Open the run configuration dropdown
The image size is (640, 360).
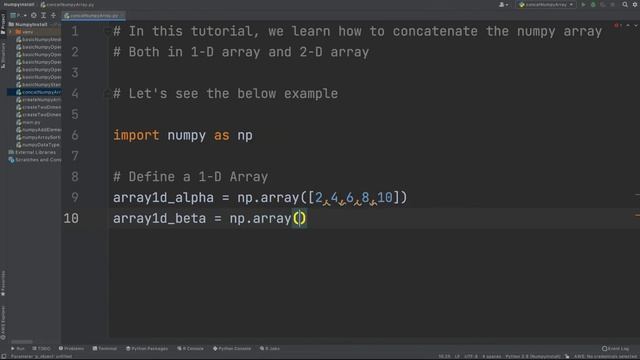coord(546,4)
